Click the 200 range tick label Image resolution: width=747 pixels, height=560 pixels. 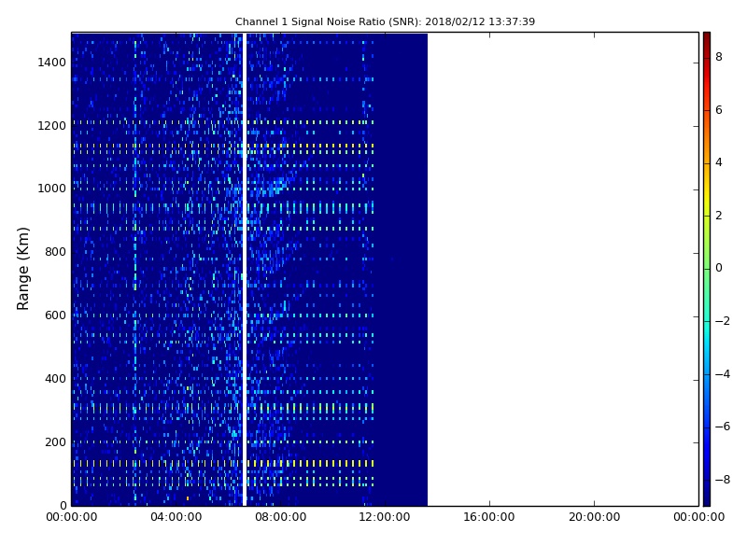(55, 441)
